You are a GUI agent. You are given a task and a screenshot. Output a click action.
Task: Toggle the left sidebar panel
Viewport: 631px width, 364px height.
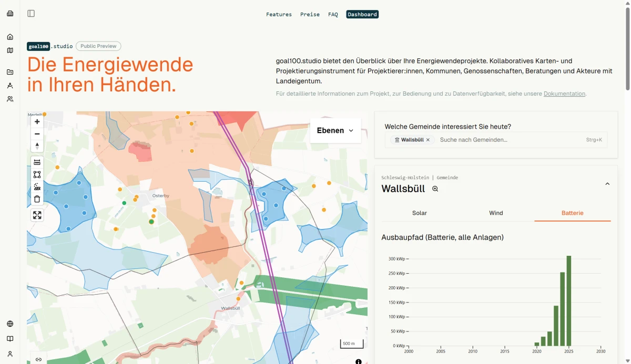[31, 14]
